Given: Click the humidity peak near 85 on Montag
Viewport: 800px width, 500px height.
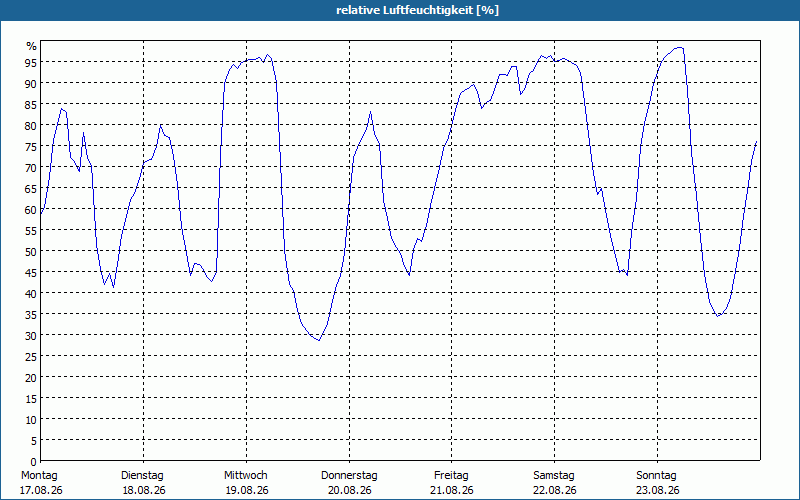Looking at the screenshot, I should coord(62,109).
